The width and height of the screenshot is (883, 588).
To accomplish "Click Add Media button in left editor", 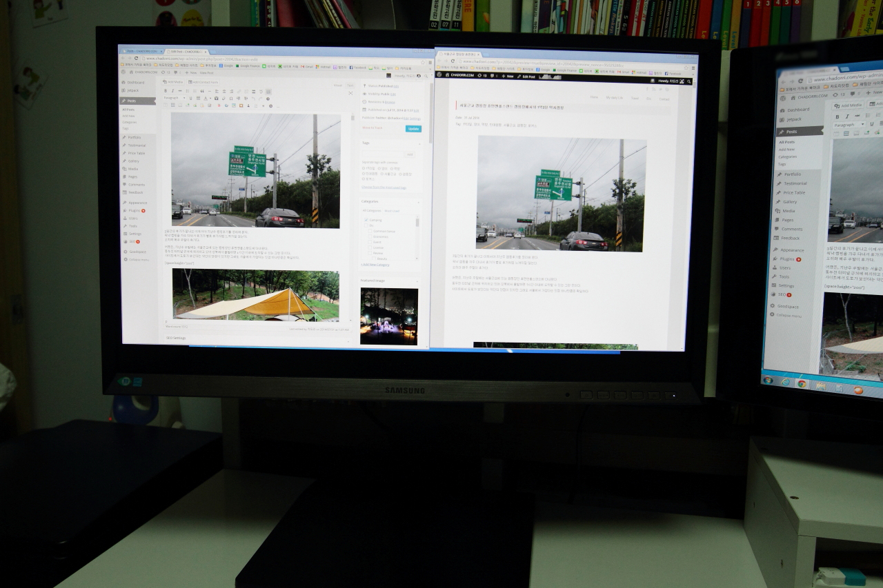I will pyautogui.click(x=173, y=82).
